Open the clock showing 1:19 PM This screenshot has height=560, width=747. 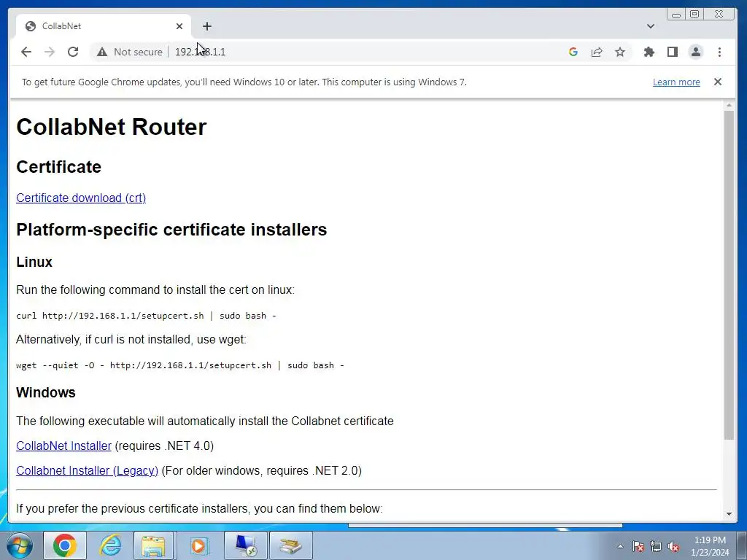(710, 546)
